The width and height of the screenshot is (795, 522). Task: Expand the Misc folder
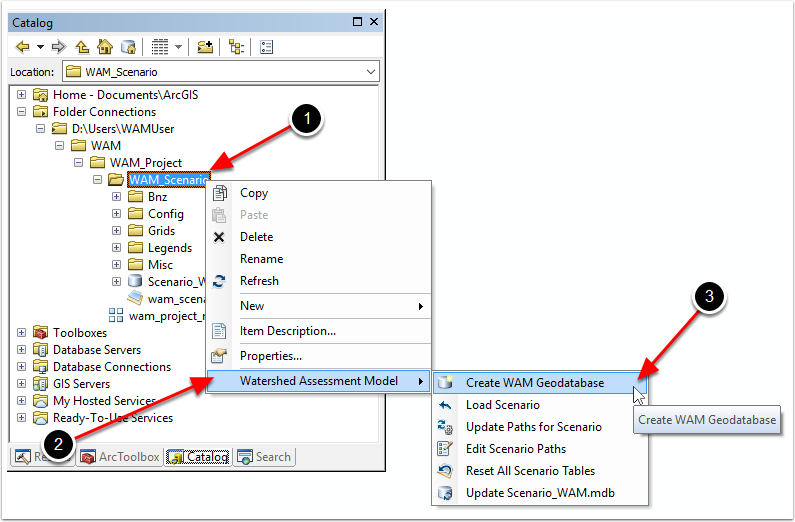pos(116,265)
